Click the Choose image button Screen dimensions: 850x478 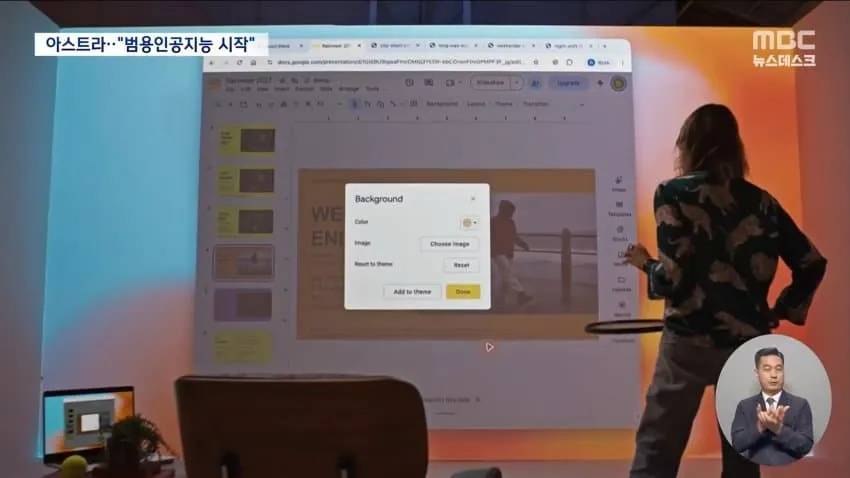449,244
